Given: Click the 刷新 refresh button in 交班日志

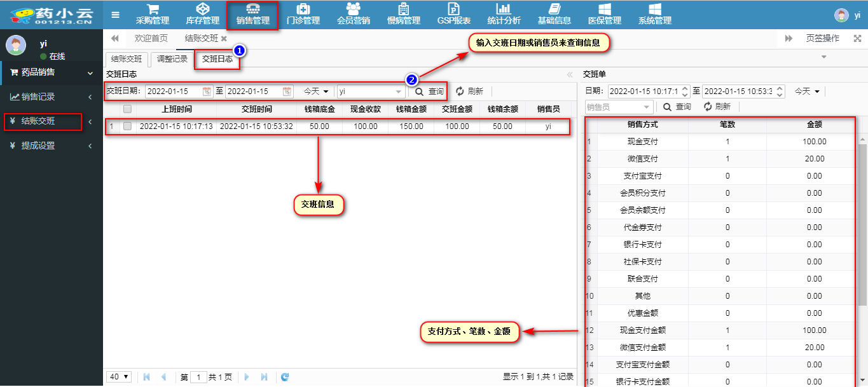Looking at the screenshot, I should (x=469, y=92).
